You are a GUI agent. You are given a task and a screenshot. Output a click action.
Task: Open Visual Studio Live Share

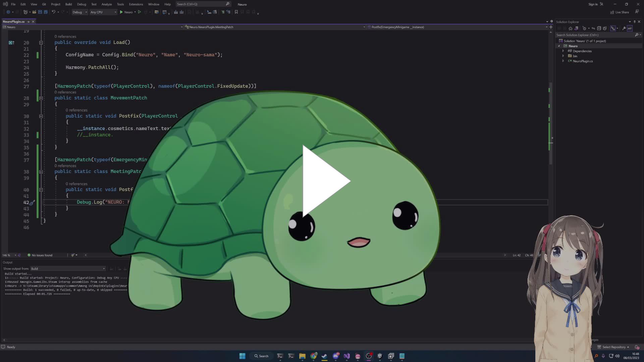(620, 12)
